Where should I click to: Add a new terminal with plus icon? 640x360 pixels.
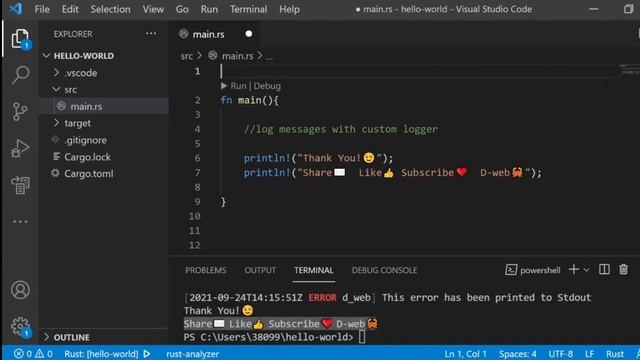coord(573,269)
